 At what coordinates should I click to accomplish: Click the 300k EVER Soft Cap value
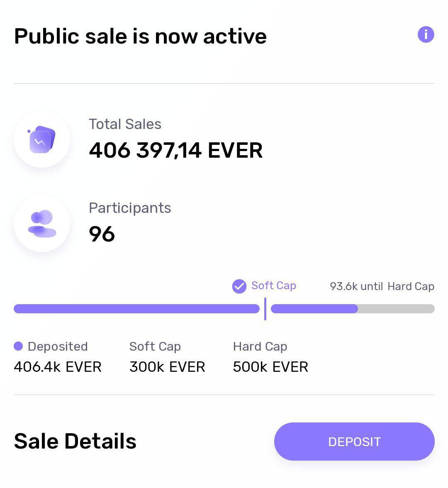167,367
